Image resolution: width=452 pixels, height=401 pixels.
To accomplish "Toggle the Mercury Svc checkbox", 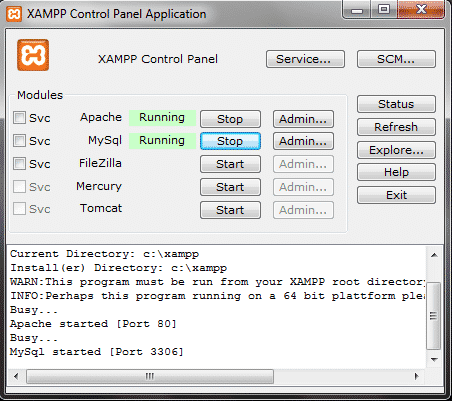I will [19, 187].
